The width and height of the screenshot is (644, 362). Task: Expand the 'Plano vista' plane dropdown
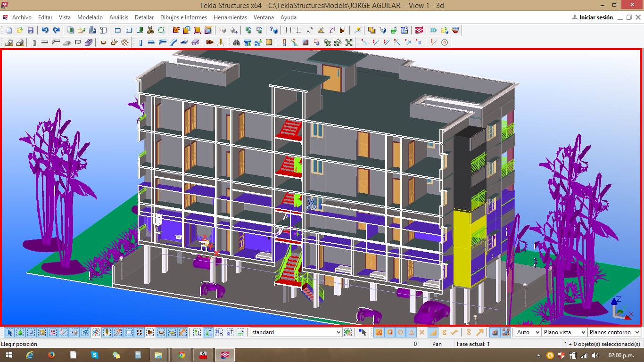coord(583,332)
